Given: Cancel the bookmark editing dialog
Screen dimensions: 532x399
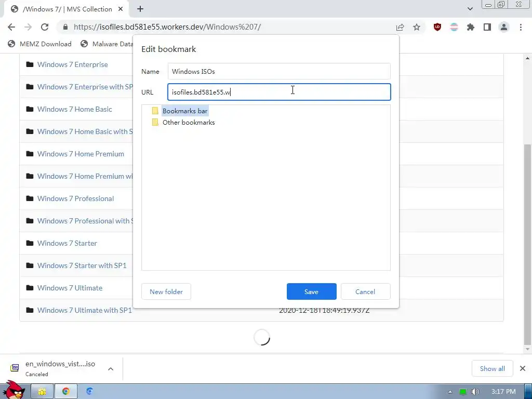Looking at the screenshot, I should [365, 292].
